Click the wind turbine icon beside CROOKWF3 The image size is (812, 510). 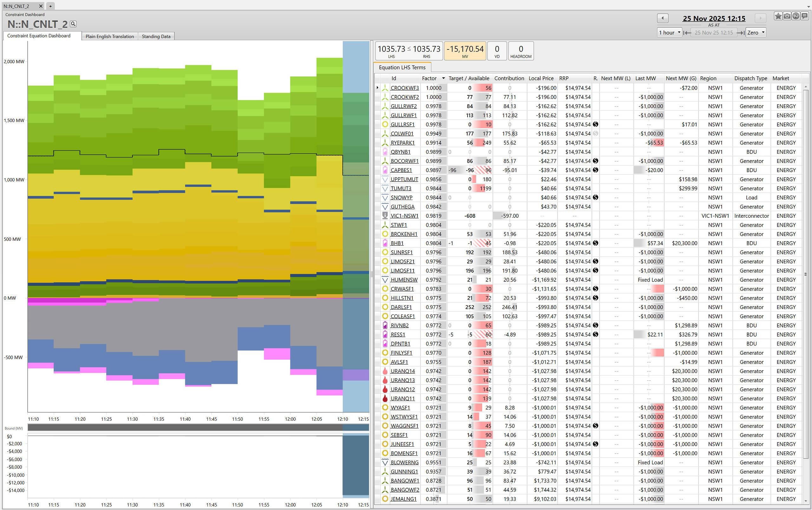(385, 88)
